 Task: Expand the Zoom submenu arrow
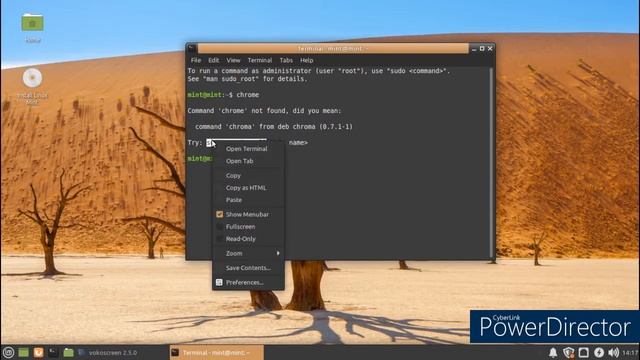[x=278, y=253]
